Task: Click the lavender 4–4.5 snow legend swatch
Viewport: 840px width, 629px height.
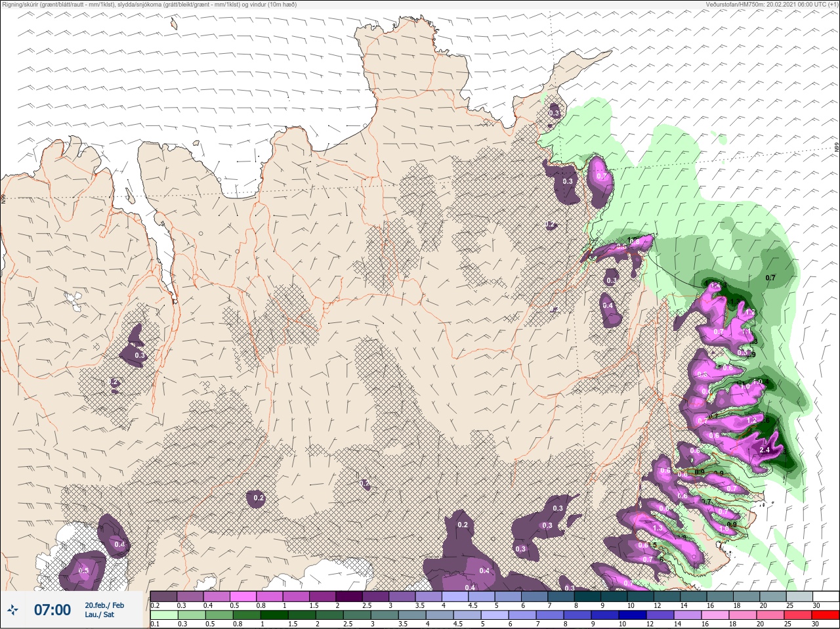Action: click(456, 596)
